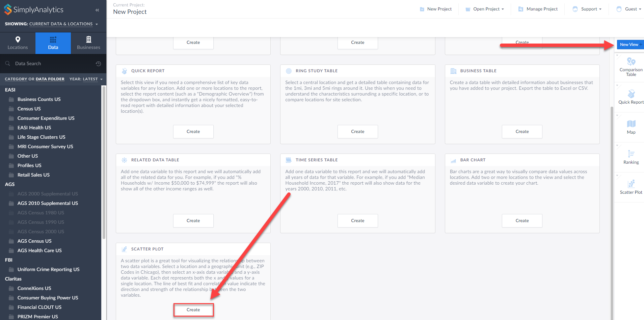Select the Scatter Plot view in the sidebar

click(x=631, y=187)
